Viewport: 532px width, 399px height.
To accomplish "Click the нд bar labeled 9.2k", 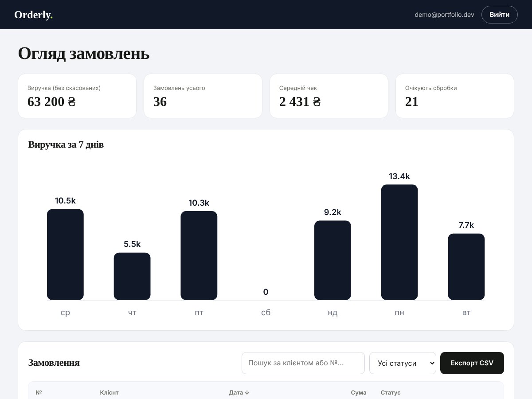I will tap(332, 260).
